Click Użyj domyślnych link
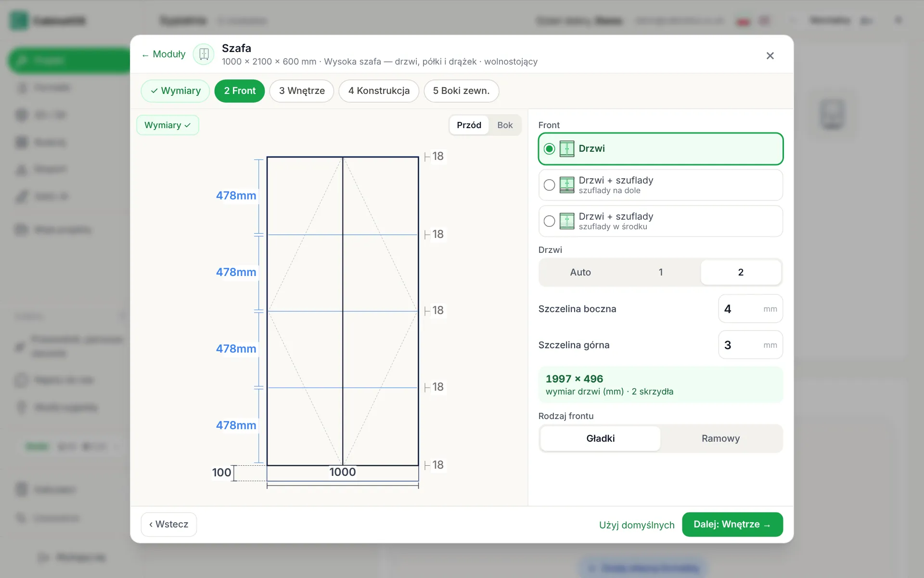The width and height of the screenshot is (924, 578). (x=637, y=525)
